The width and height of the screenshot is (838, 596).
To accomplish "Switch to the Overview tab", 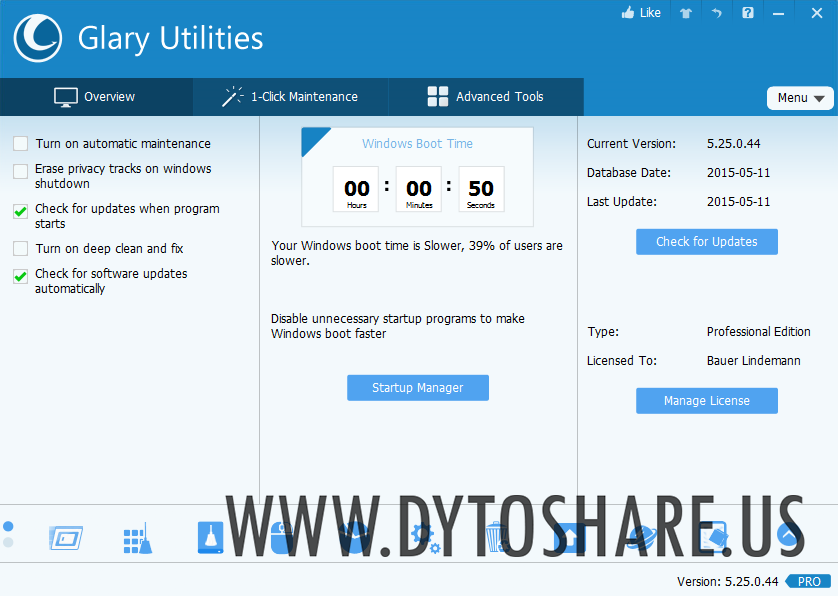I will [96, 97].
